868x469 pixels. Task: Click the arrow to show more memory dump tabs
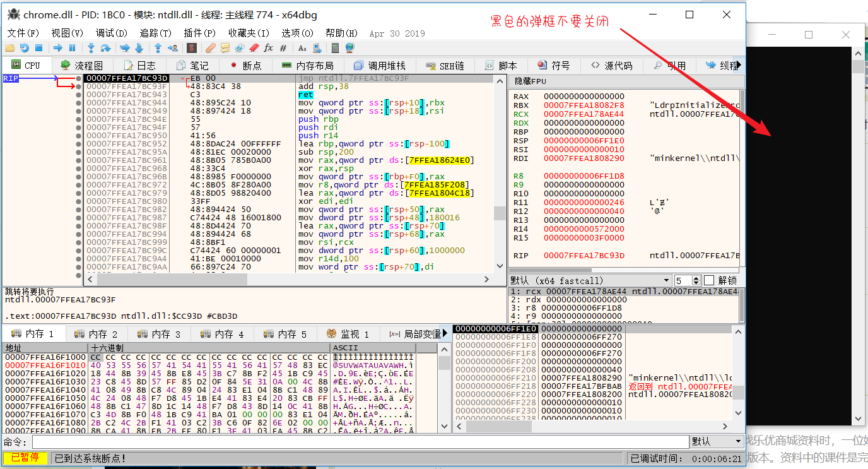tap(446, 333)
